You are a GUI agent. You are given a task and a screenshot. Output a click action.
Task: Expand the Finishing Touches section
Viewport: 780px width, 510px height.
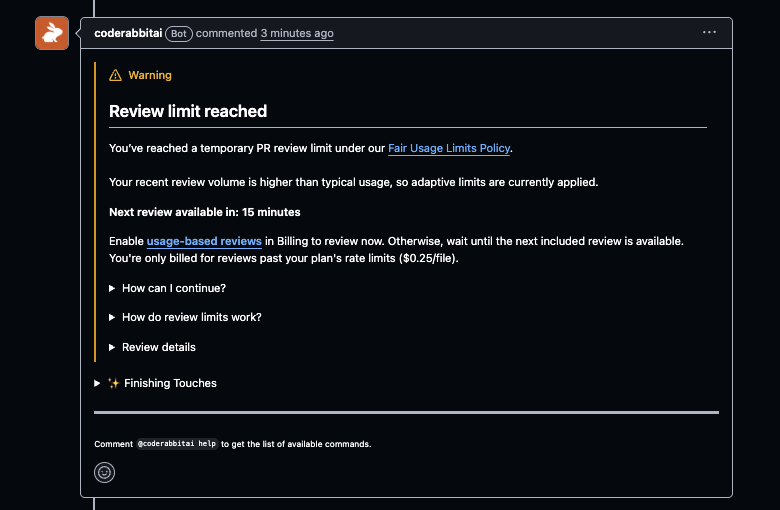(x=156, y=383)
